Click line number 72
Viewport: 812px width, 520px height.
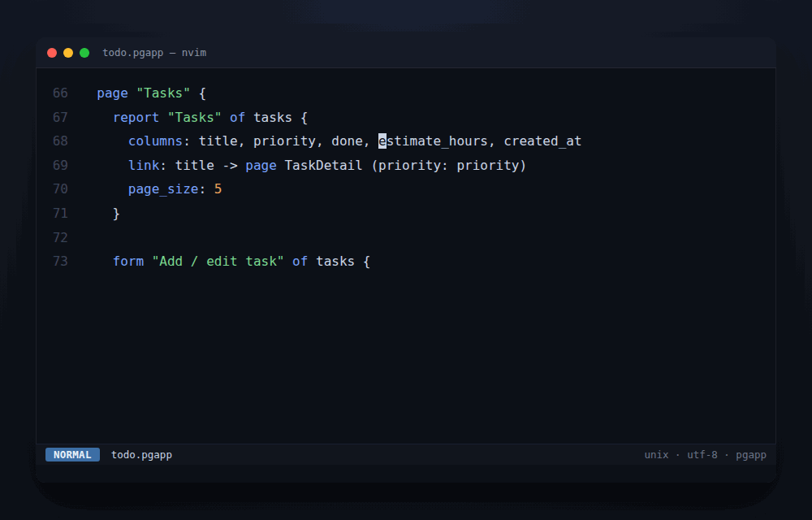point(60,237)
